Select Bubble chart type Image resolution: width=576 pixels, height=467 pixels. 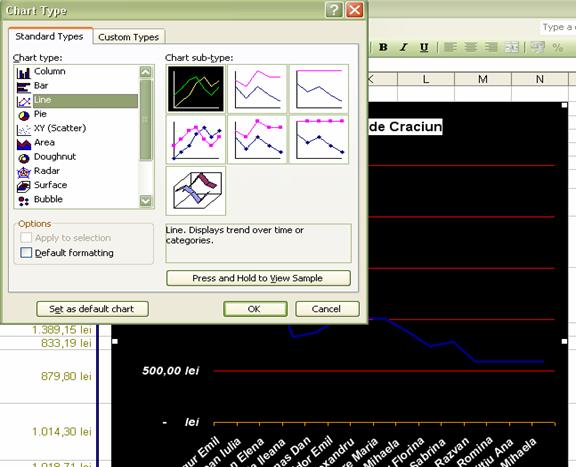click(48, 199)
